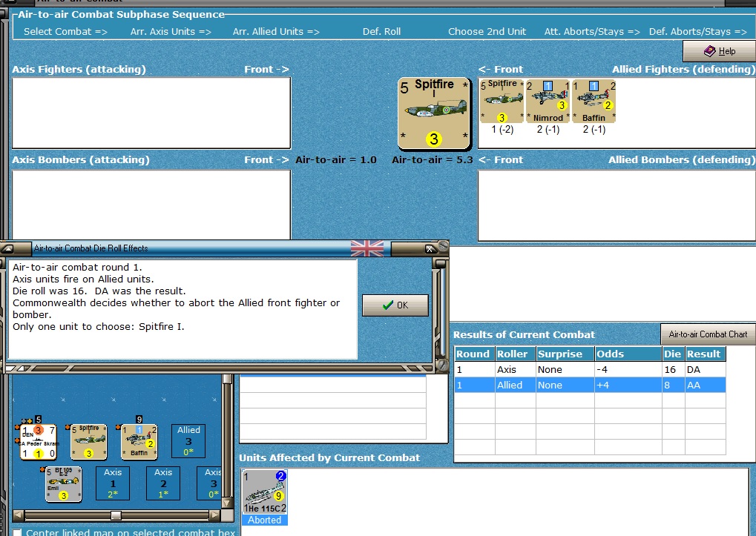756x536 pixels.
Task: Pick the Spitfire counter in the lower-left map panel
Action: [89, 442]
